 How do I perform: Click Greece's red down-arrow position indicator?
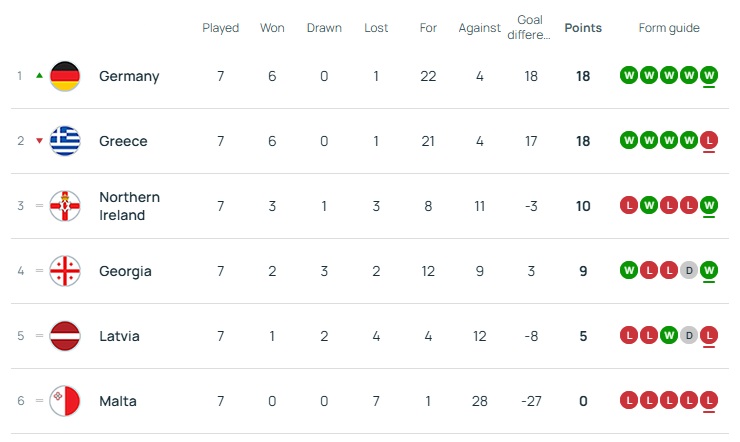coord(39,141)
